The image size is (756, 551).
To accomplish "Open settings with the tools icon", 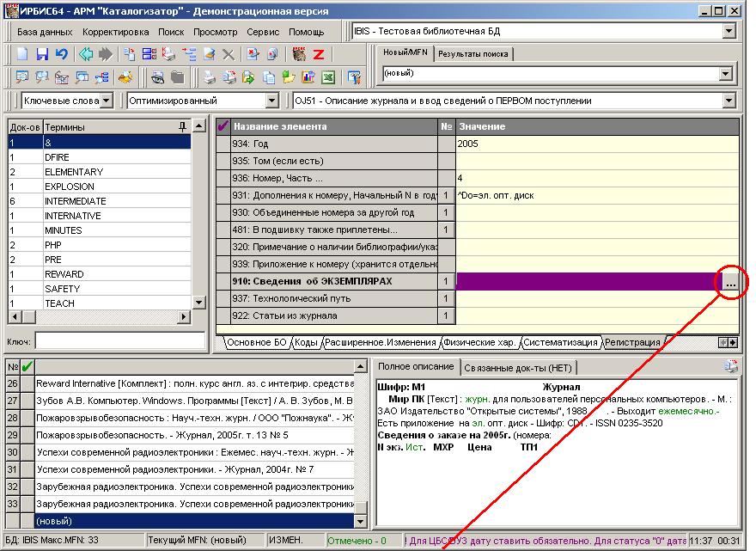I will pos(354,77).
